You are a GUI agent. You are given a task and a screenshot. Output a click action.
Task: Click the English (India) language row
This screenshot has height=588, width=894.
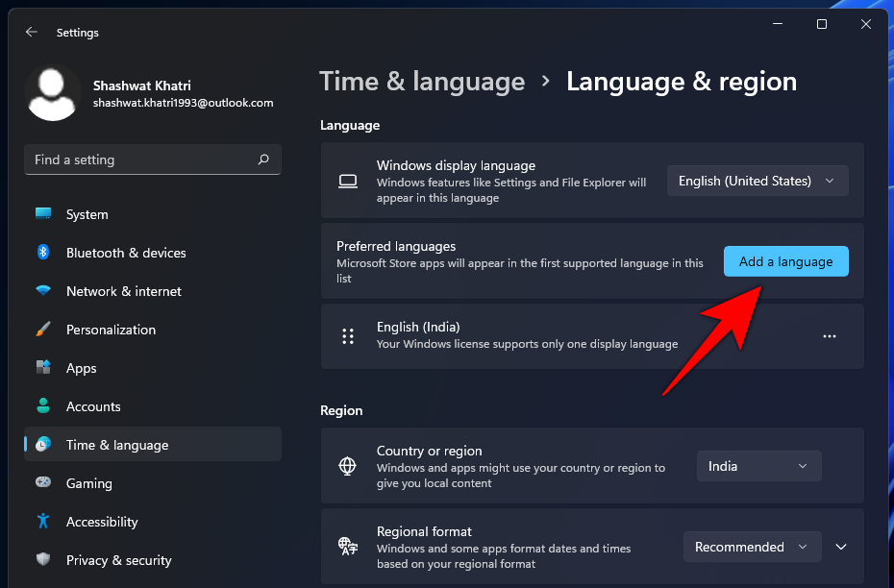point(592,336)
